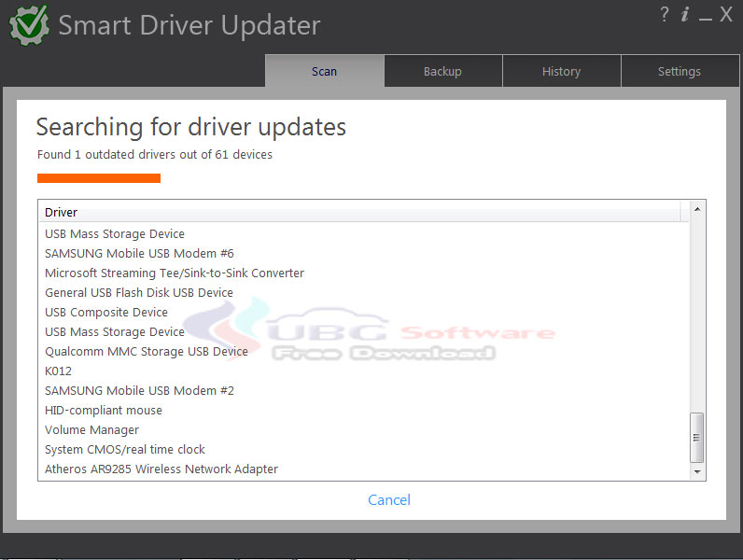
Task: Click the Smart Driver Updater title text
Action: click(189, 25)
